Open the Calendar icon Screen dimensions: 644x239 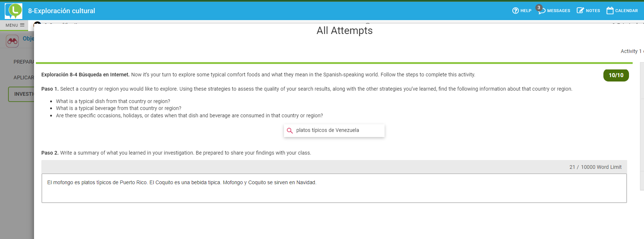pyautogui.click(x=610, y=11)
